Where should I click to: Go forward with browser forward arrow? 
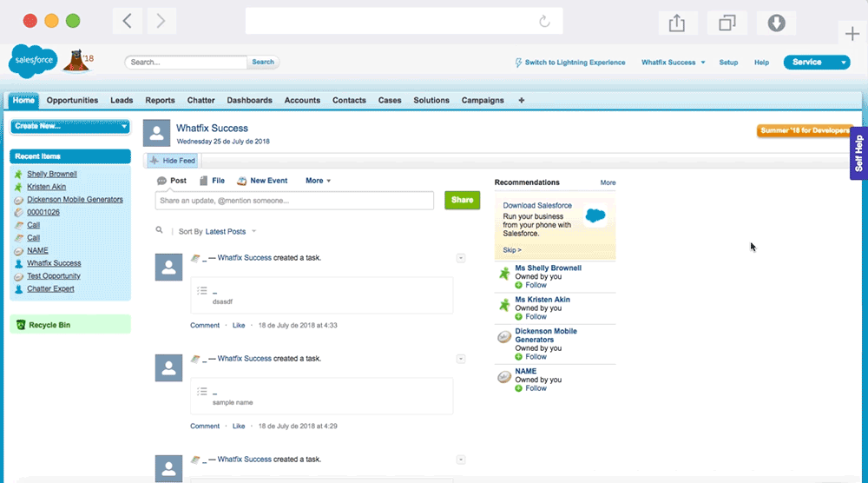161,21
